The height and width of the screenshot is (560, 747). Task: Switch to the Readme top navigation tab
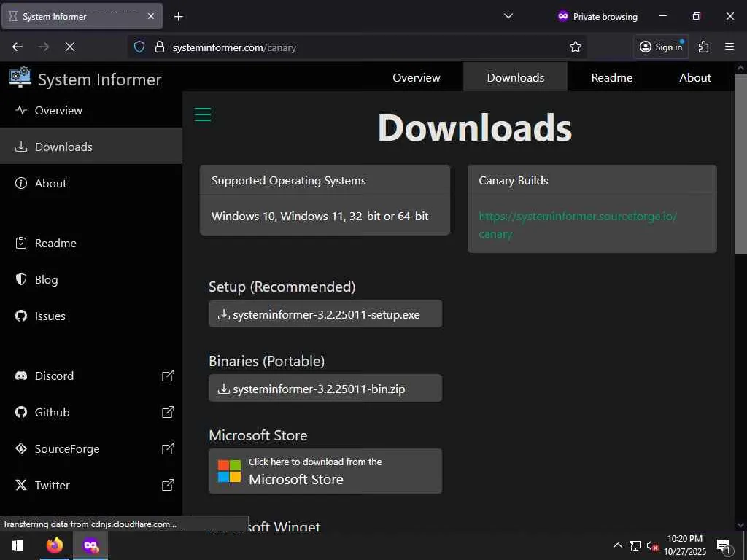(x=612, y=77)
